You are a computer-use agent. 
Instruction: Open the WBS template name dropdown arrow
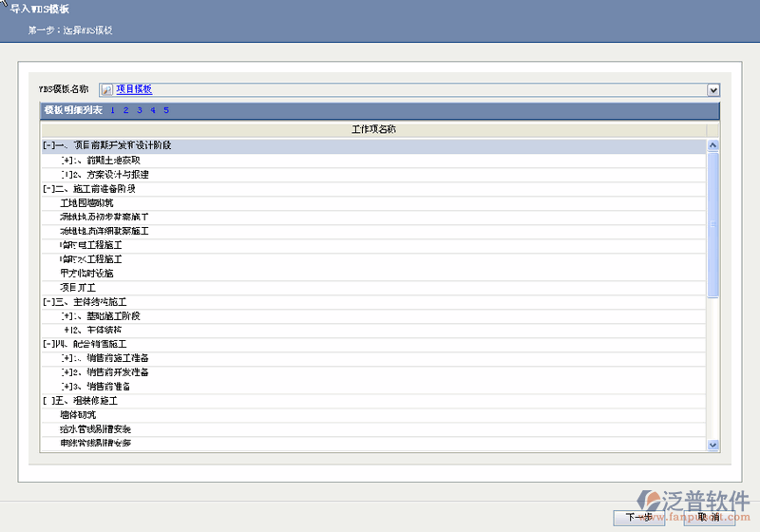tap(712, 90)
